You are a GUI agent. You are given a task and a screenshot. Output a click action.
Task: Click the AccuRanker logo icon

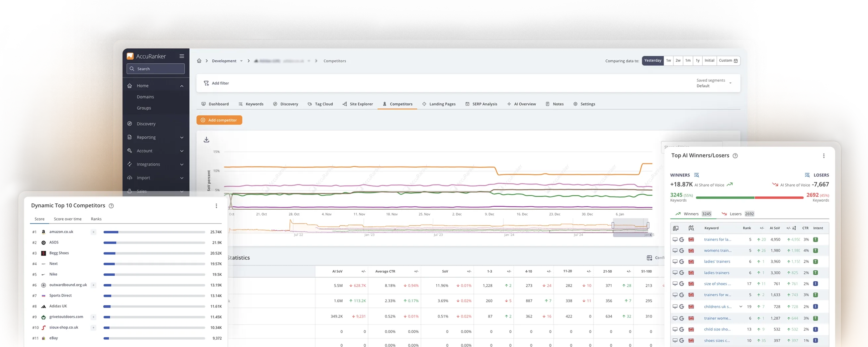coord(130,56)
